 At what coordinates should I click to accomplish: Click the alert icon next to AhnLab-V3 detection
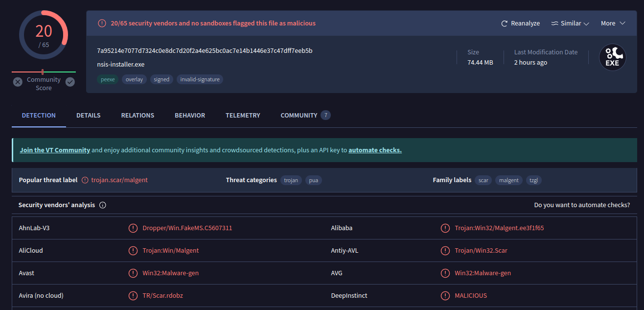pyautogui.click(x=133, y=228)
